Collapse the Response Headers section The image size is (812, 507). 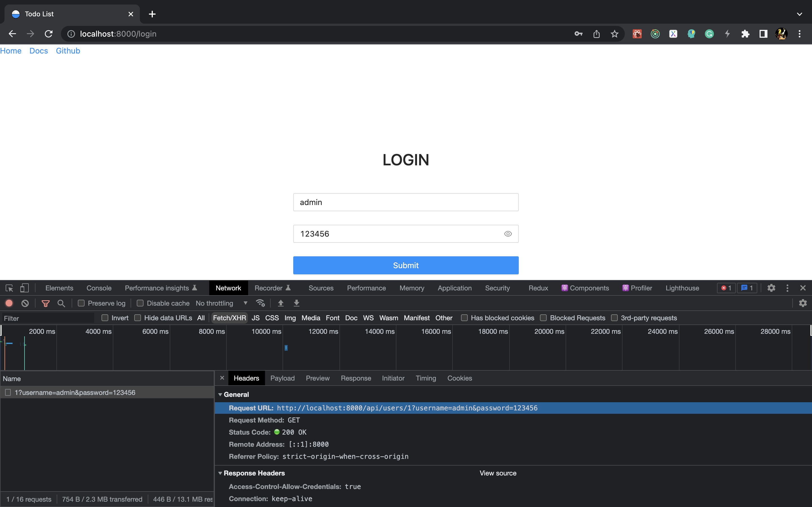(220, 473)
